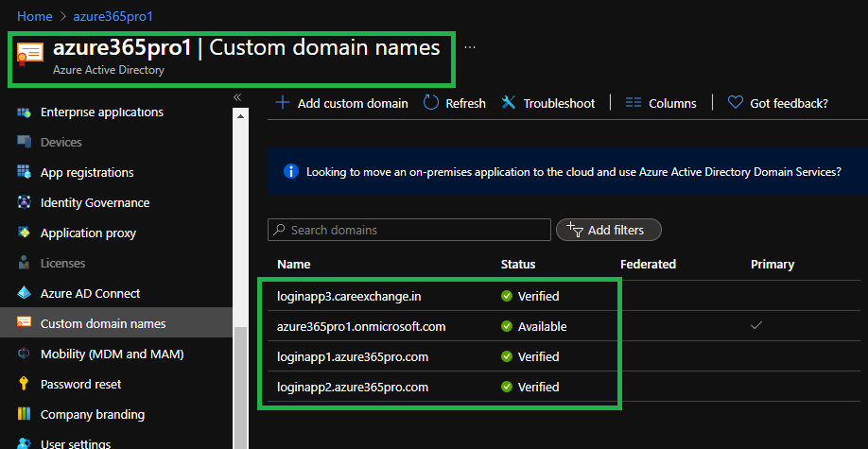Click the Azure AD Connect icon
This screenshot has width=868, height=449.
(24, 293)
